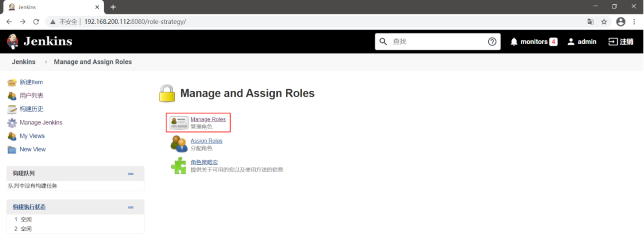Click the browser address bar URL

coord(135,22)
